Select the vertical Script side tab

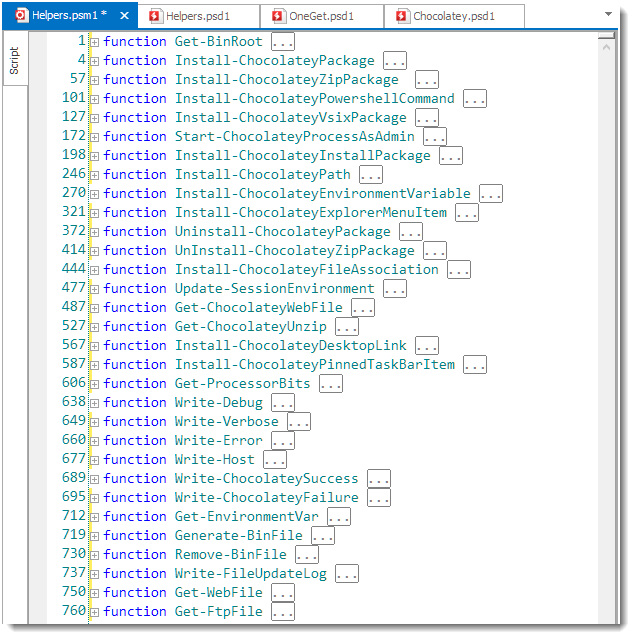tap(14, 60)
